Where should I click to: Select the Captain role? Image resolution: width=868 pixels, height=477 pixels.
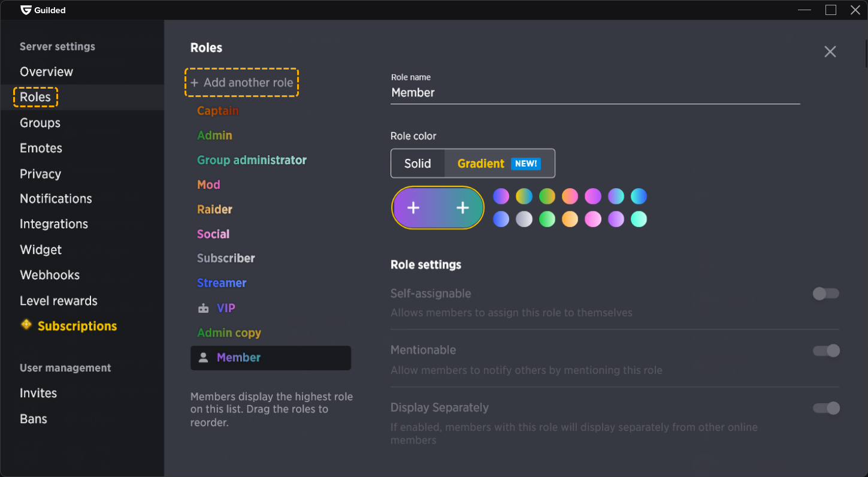tap(217, 110)
